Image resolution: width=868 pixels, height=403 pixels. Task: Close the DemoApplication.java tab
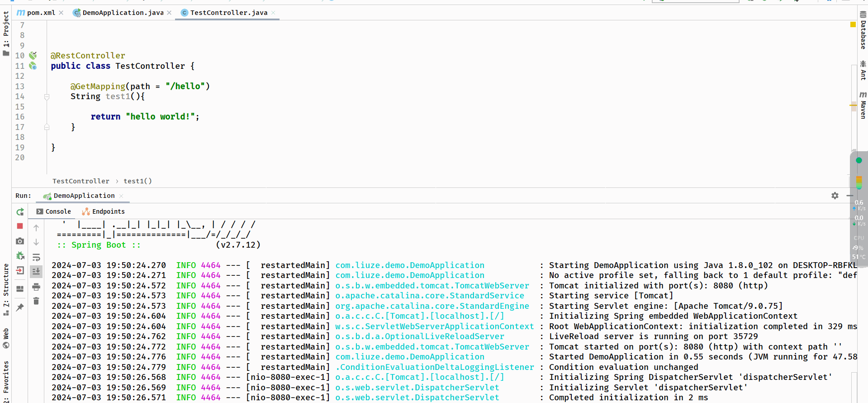pos(169,13)
